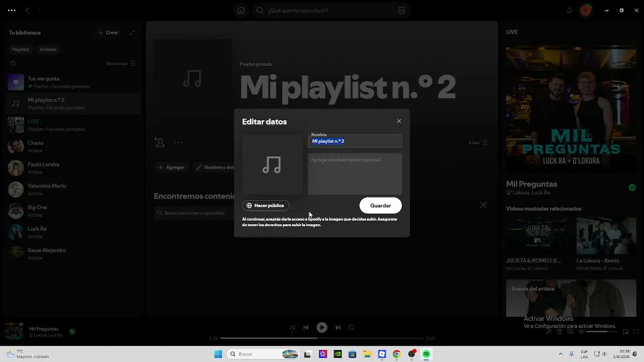Skip to next track
This screenshot has width=644, height=362.
tap(338, 328)
